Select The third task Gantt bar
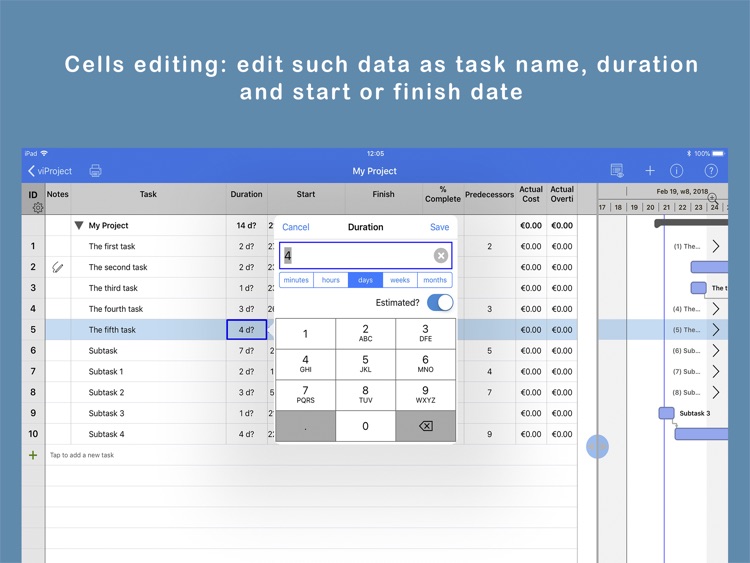The height and width of the screenshot is (563, 750). tap(698, 287)
